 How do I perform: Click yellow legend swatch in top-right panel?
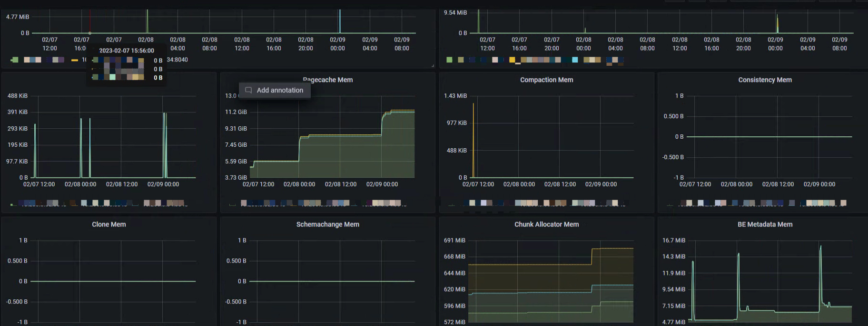pyautogui.click(x=512, y=60)
